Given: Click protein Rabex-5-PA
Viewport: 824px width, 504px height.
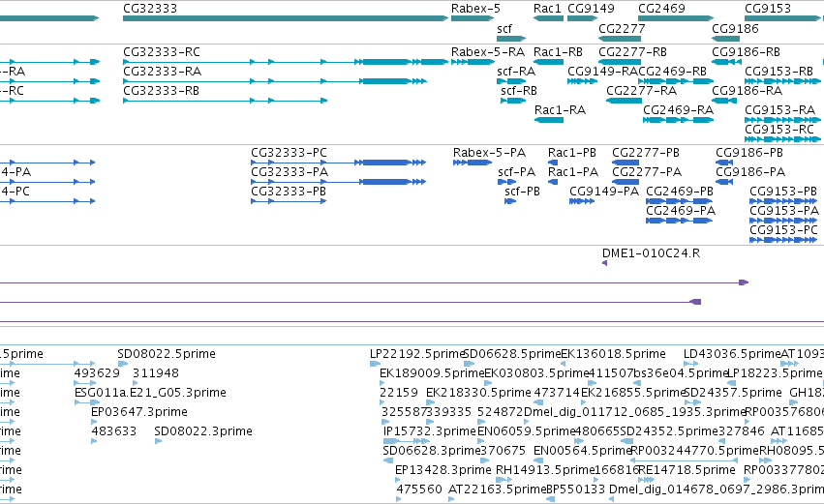Looking at the screenshot, I should (473, 163).
